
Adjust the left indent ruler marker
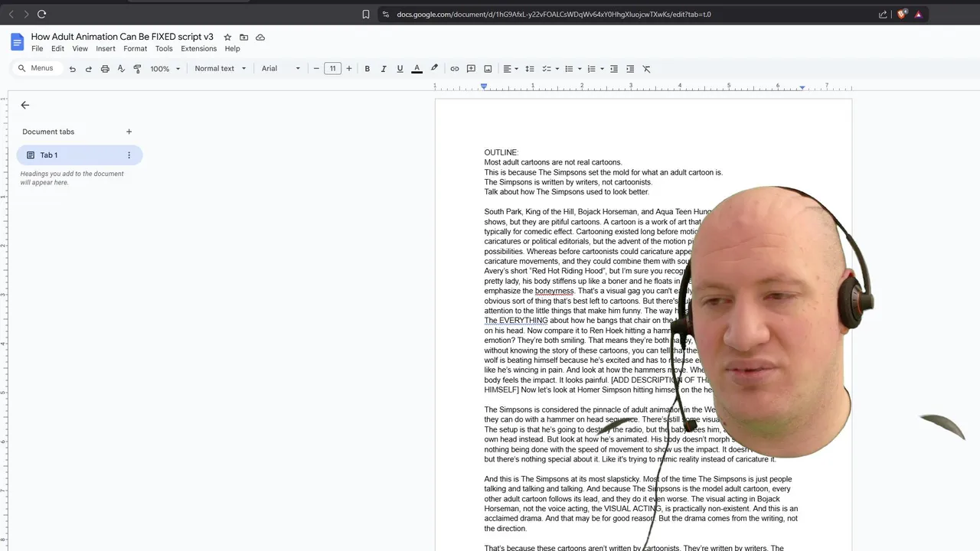pos(484,87)
